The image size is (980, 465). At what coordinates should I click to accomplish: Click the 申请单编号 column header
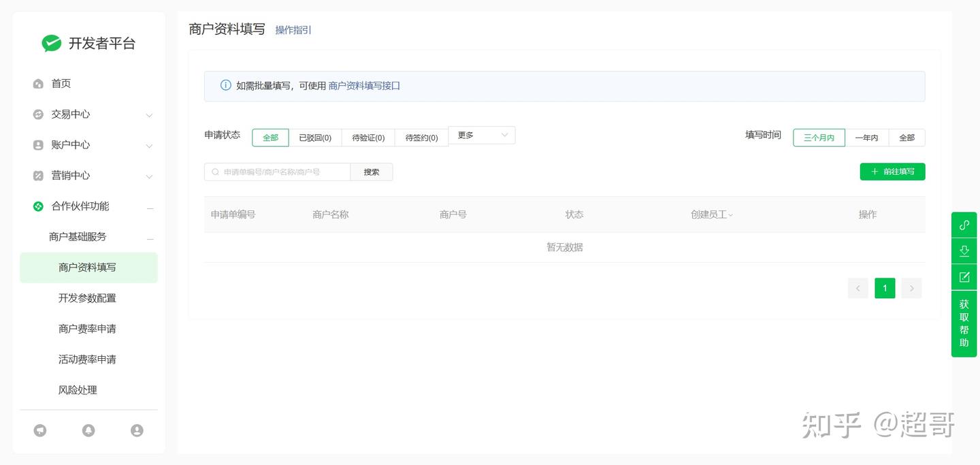click(x=233, y=214)
